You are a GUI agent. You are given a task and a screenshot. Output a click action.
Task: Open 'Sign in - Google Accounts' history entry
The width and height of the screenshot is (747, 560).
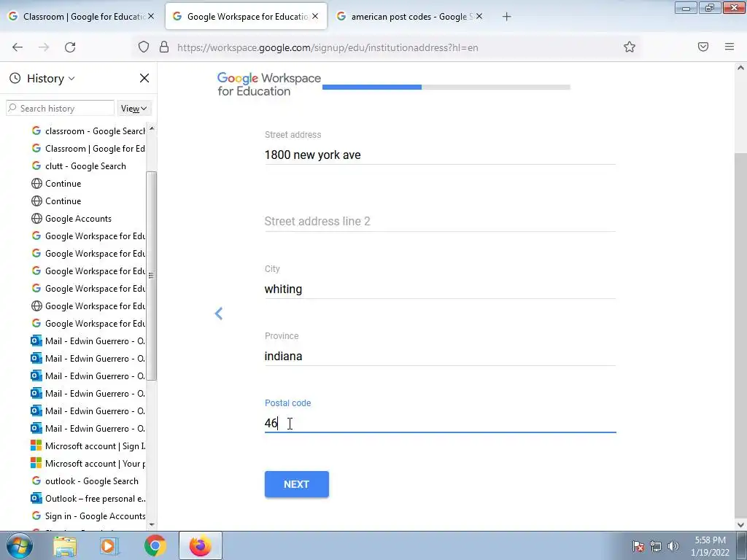coord(88,516)
